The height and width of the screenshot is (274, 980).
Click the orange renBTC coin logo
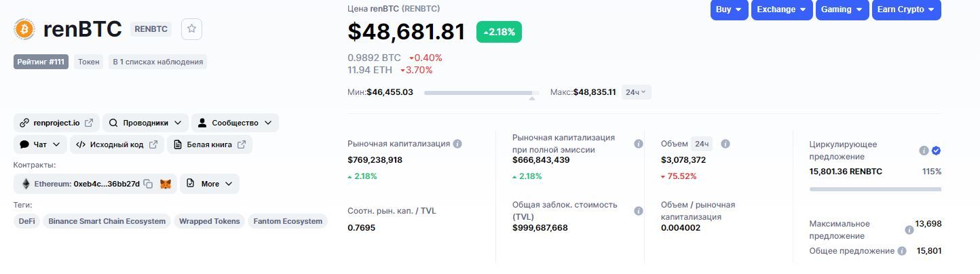24,29
